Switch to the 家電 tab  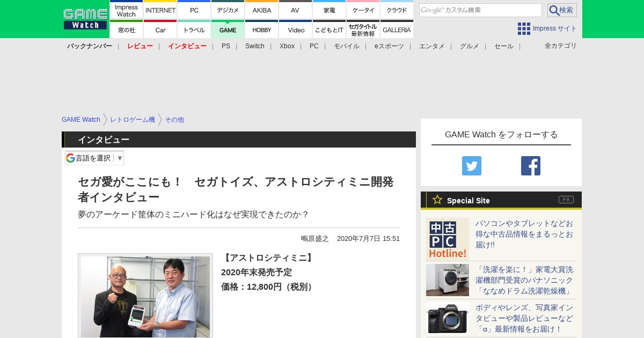[x=329, y=10]
